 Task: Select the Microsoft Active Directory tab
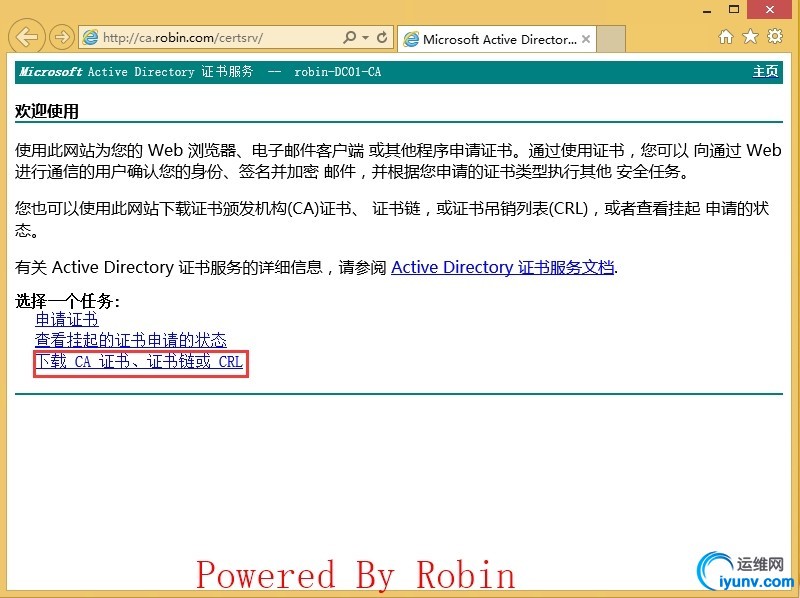[496, 39]
